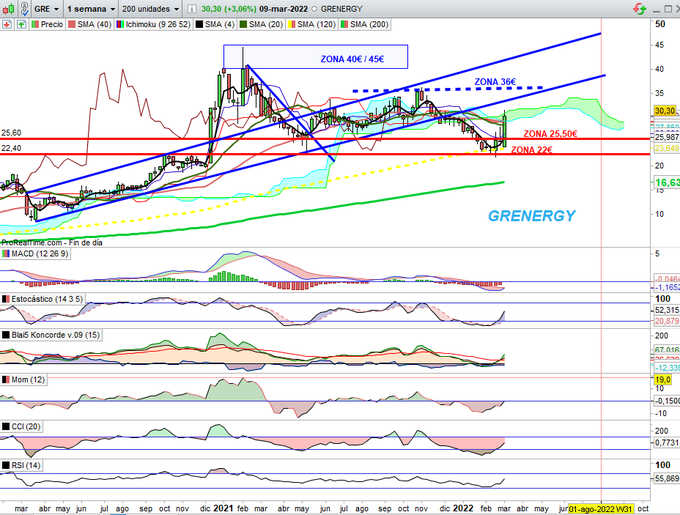The width and height of the screenshot is (680, 515).
Task: Open the 1 semana timeframe dropdown
Action: pyautogui.click(x=91, y=9)
